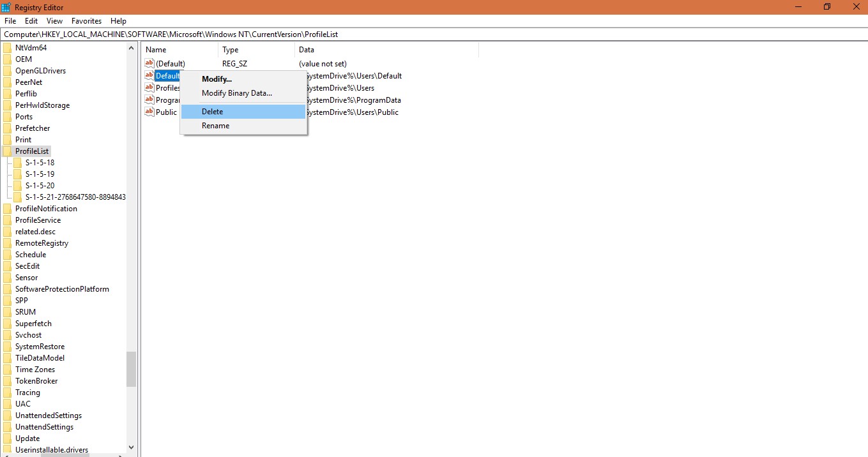This screenshot has width=868, height=457.
Task: Click the registry path address bar
Action: point(192,34)
